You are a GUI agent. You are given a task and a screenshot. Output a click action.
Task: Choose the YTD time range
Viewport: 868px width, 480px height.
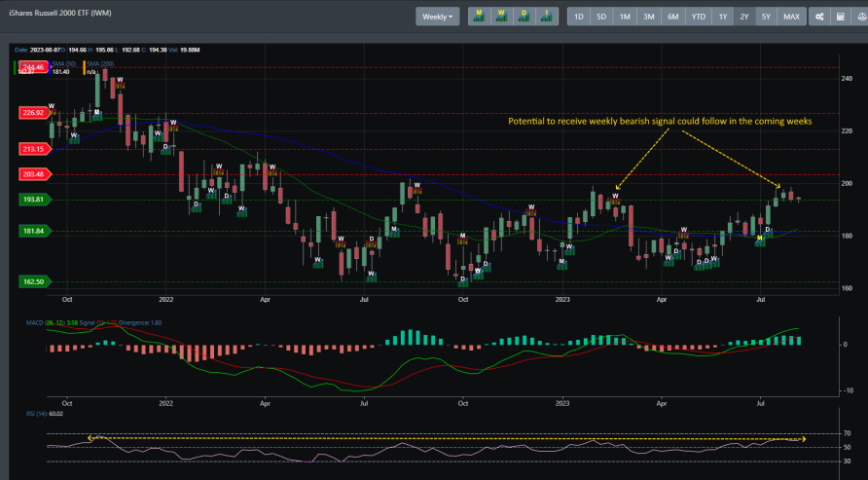[x=699, y=17]
